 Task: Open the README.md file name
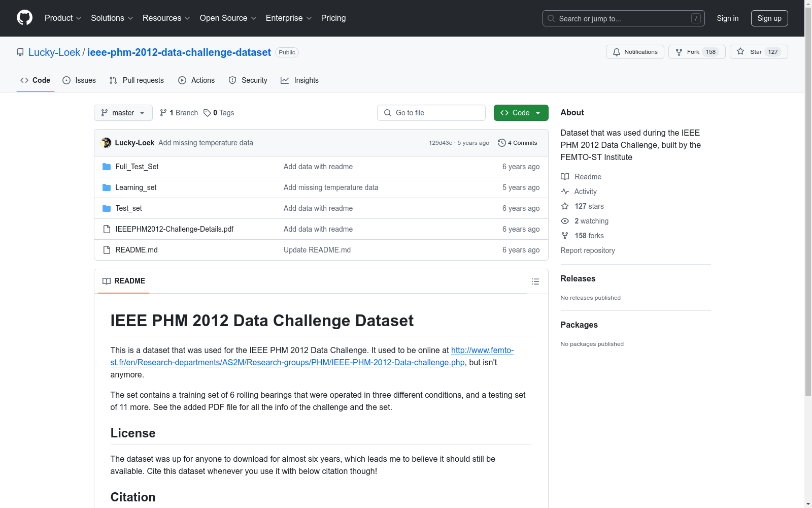[137, 250]
